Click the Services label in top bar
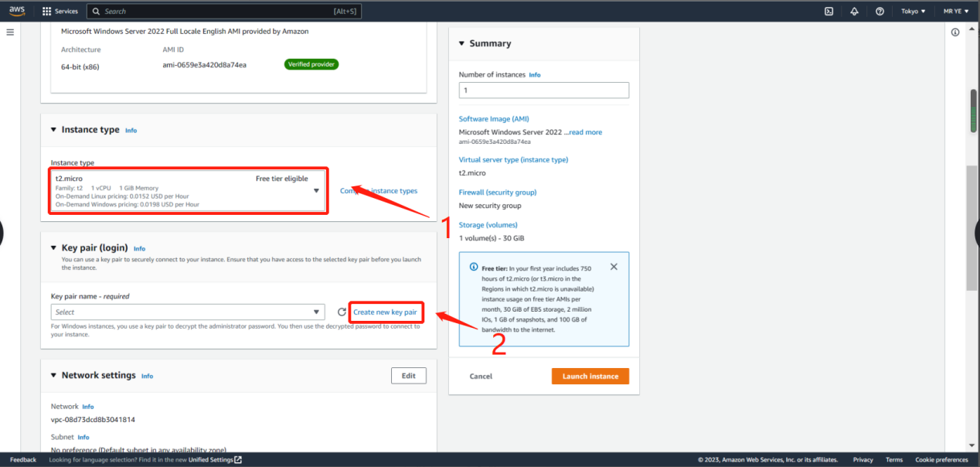The height and width of the screenshot is (467, 980). 66,12
